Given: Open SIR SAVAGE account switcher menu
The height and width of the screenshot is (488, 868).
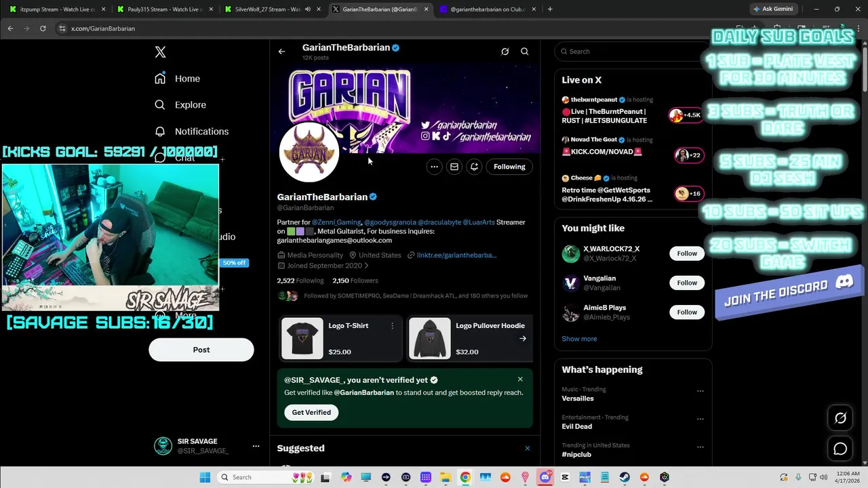Looking at the screenshot, I should tap(256, 446).
